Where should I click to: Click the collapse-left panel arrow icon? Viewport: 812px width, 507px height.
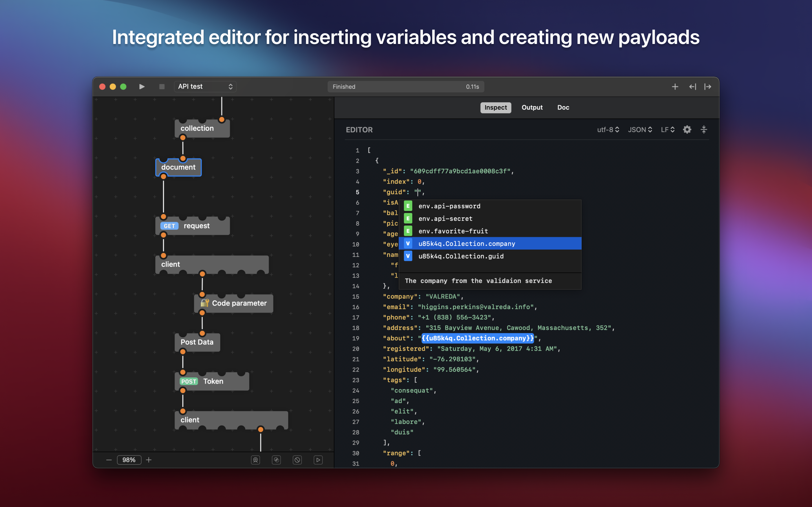pos(692,87)
